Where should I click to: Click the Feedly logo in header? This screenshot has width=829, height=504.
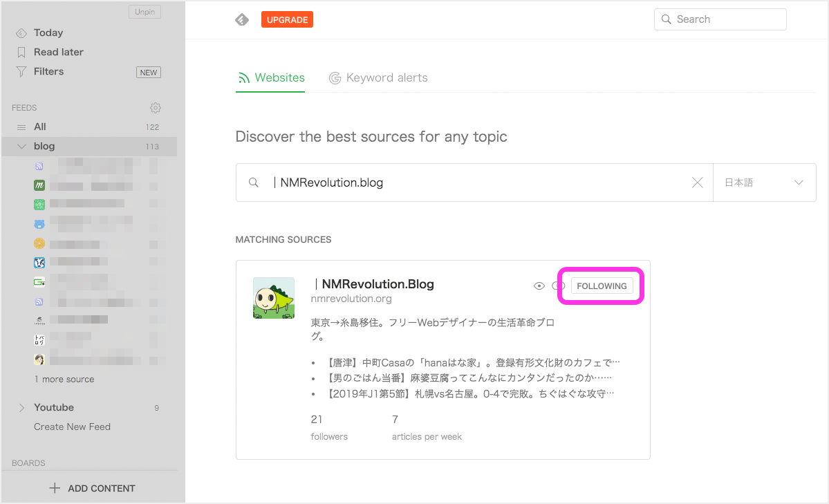241,19
